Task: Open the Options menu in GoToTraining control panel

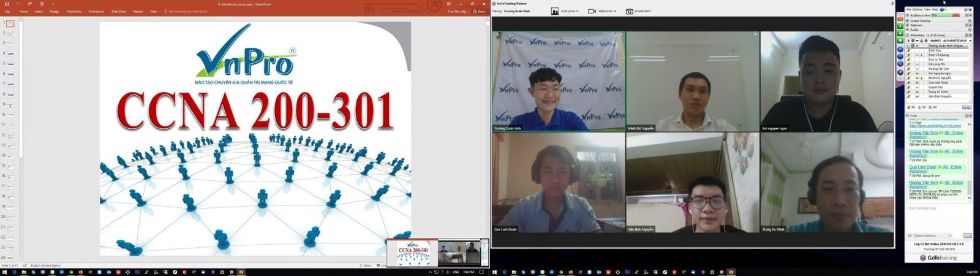Action: tap(917, 10)
